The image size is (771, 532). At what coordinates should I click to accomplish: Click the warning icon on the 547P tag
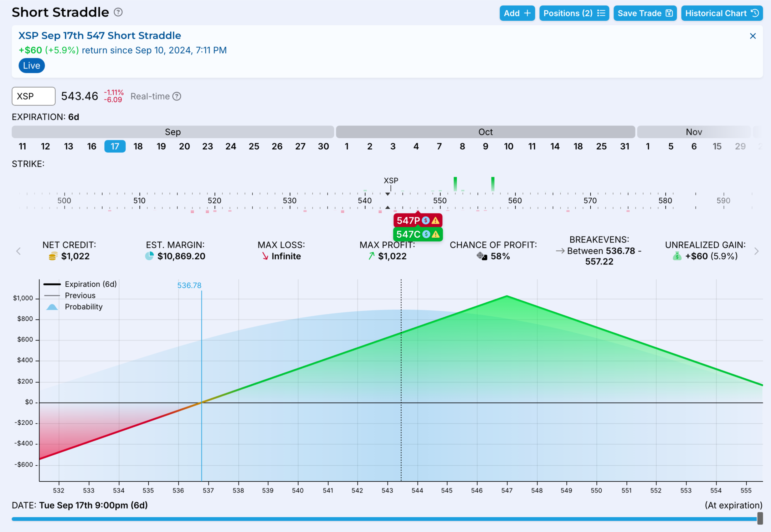tap(435, 220)
